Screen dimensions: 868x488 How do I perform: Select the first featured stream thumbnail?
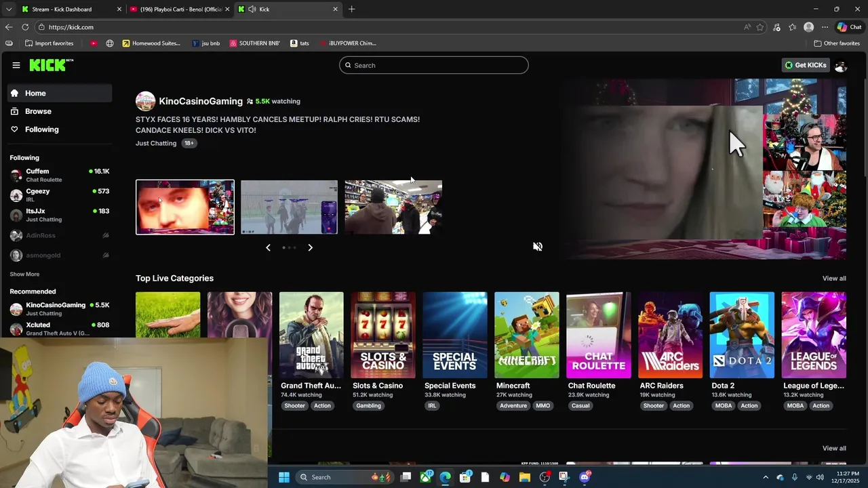[185, 207]
